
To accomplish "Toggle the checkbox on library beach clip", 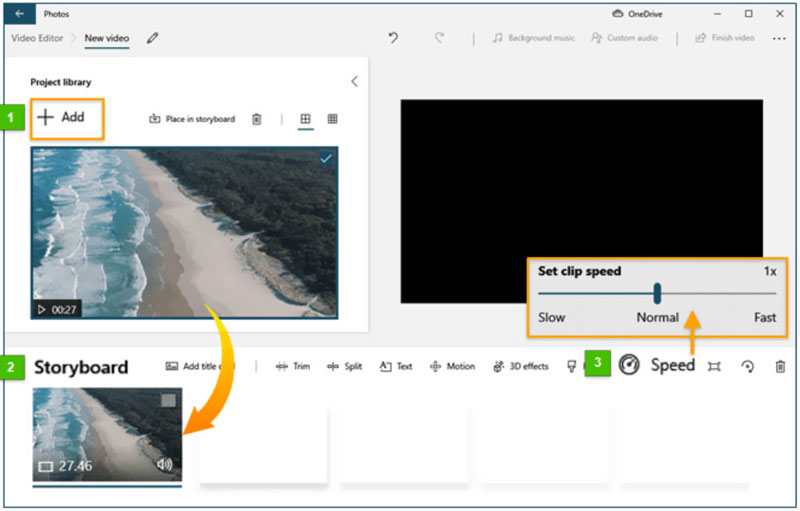I will 326,159.
